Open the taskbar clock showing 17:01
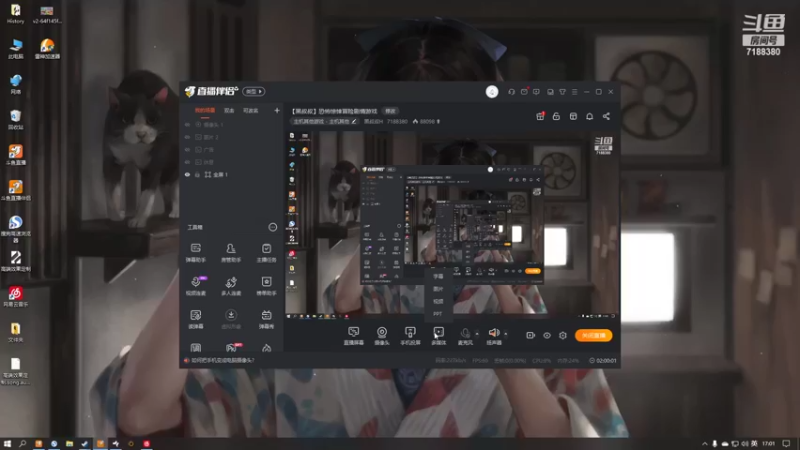Screen dimensions: 800x450 [768, 443]
